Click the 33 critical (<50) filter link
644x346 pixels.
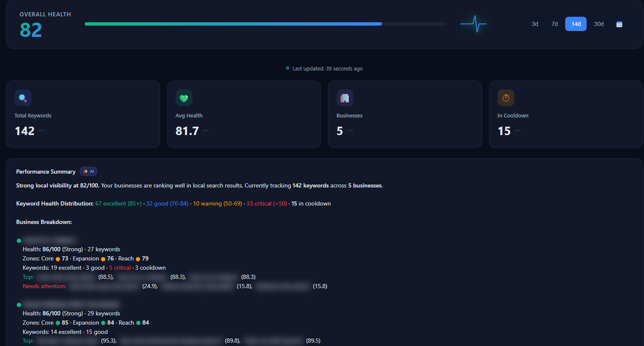point(266,203)
